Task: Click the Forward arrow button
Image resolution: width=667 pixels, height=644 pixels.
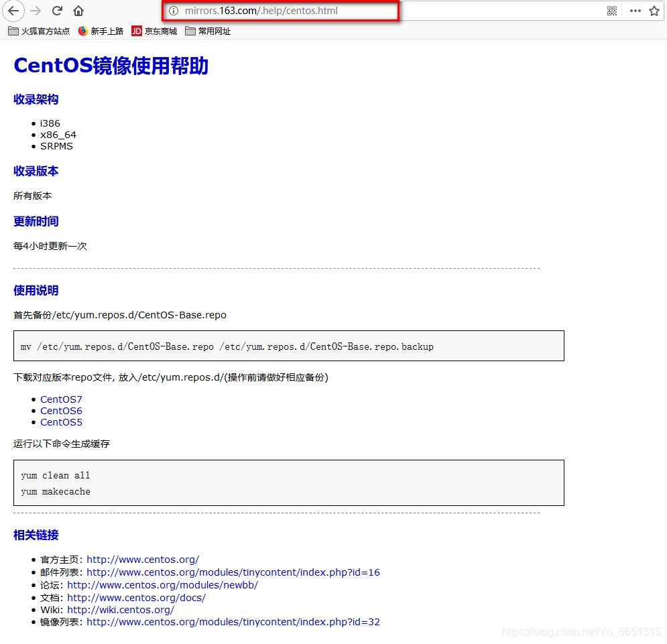Action: [36, 11]
